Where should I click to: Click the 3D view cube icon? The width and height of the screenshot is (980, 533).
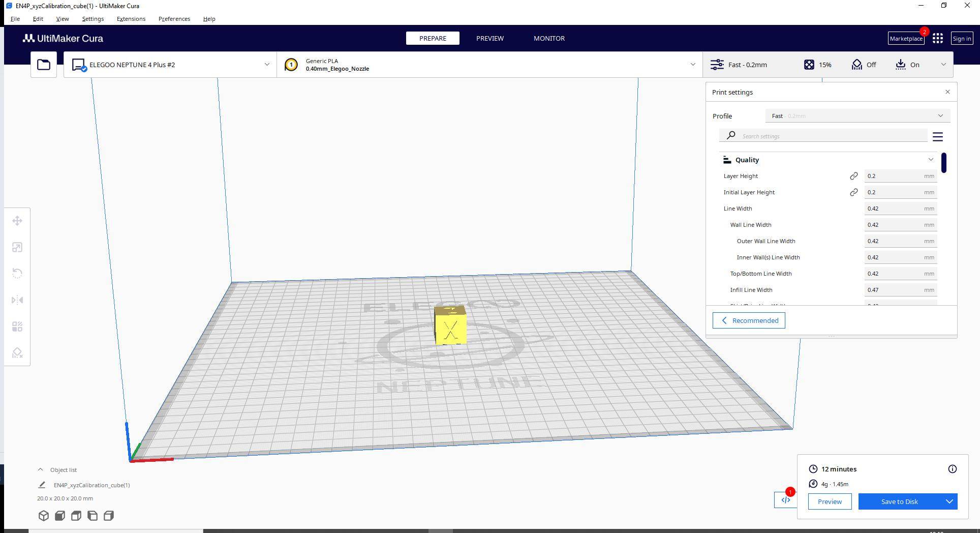tap(44, 516)
